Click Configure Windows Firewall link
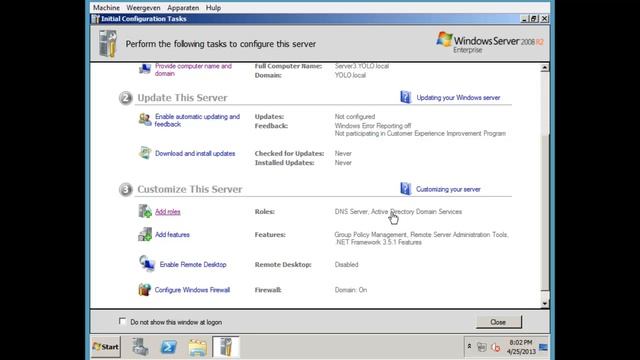 [x=192, y=290]
